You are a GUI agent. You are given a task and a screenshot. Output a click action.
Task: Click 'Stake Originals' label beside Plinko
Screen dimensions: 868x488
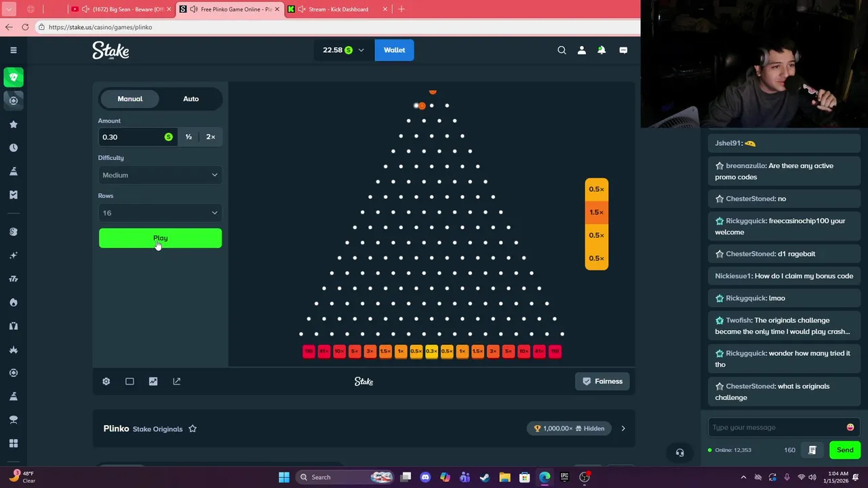pyautogui.click(x=157, y=429)
